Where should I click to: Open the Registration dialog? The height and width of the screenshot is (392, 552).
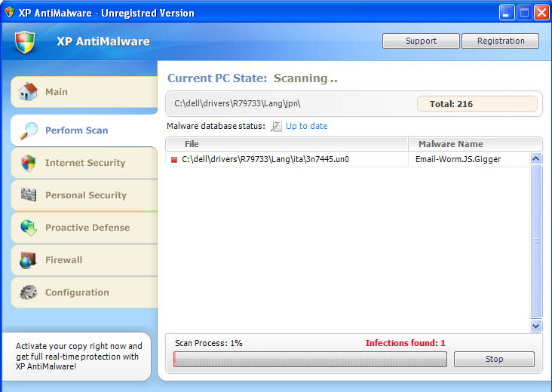tap(501, 41)
